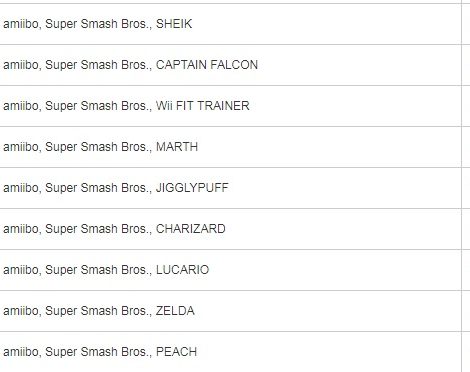470x372 pixels.
Task: Click the vertical column divider beside MARTH row
Action: (x=462, y=147)
